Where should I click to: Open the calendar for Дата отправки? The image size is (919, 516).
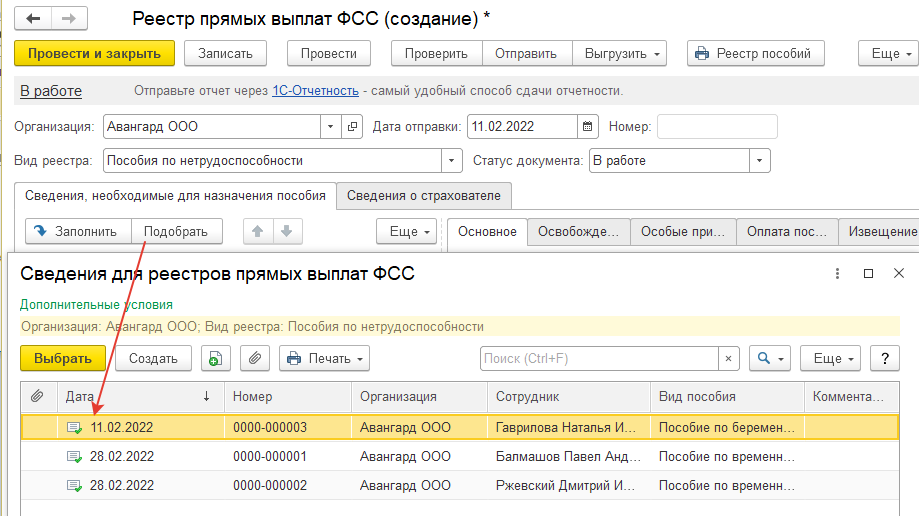tap(589, 127)
